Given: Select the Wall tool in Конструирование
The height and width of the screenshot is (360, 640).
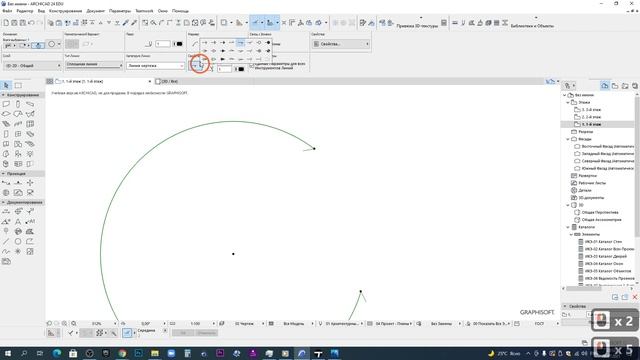Looking at the screenshot, I should [6, 104].
